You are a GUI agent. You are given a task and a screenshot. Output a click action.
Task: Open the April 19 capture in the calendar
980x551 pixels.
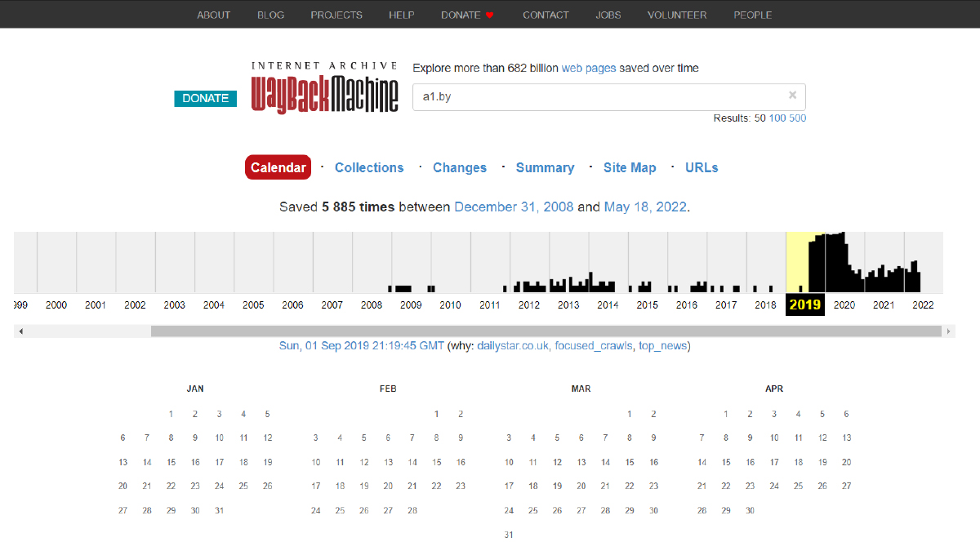(x=822, y=462)
